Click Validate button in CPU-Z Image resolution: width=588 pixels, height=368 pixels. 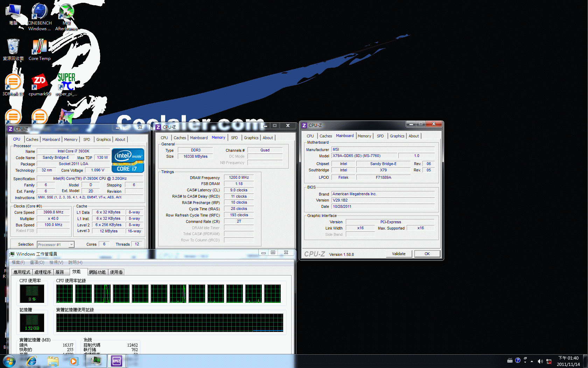[x=399, y=254]
